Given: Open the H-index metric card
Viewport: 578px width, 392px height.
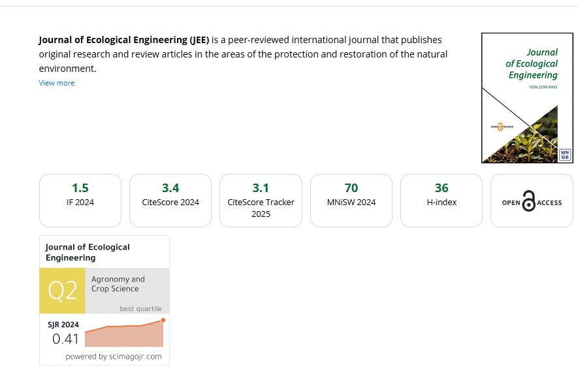Looking at the screenshot, I should coord(442,201).
